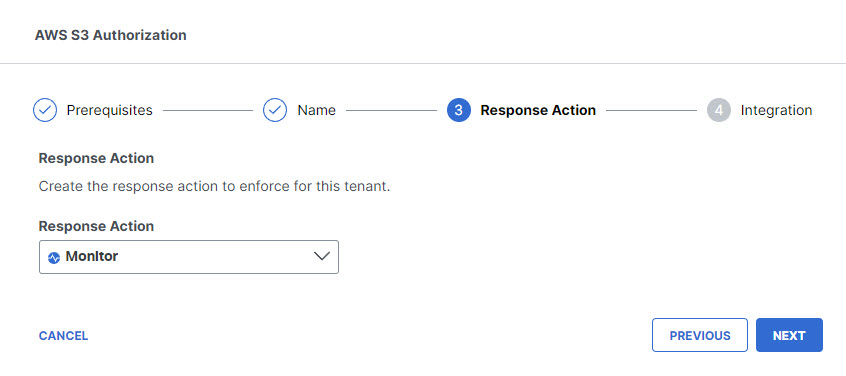Click connector line between Prerequisites and Name
Viewport: 846px width, 376px height.
coord(208,111)
